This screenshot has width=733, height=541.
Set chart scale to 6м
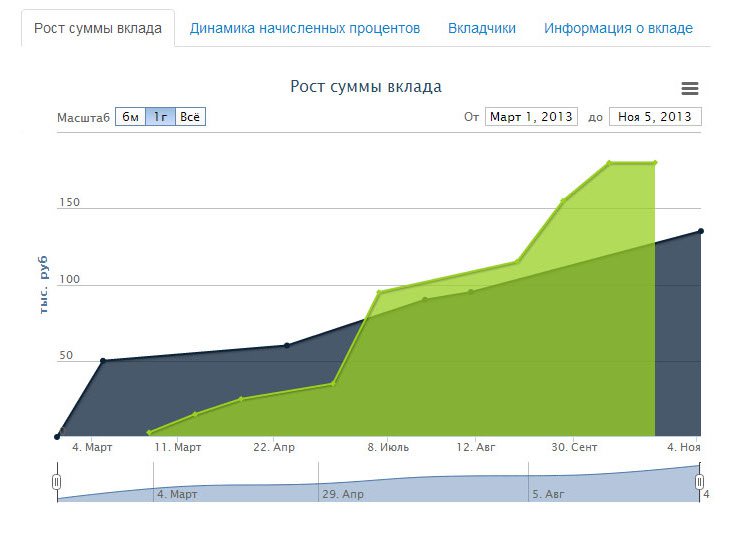(130, 117)
